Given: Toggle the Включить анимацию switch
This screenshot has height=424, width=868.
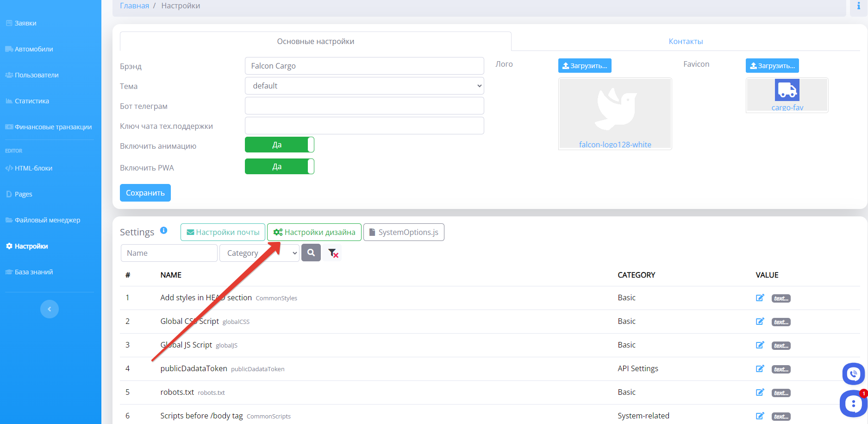Looking at the screenshot, I should point(279,145).
